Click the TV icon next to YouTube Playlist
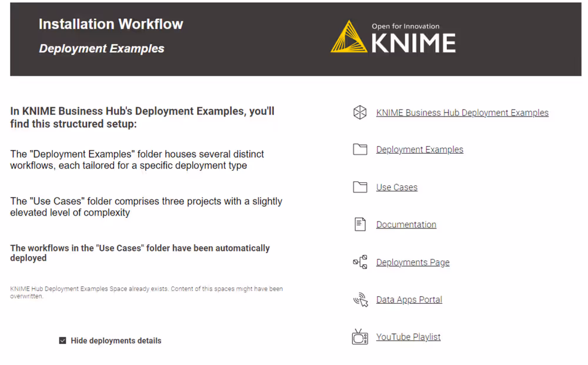The image size is (588, 365). coord(360,337)
